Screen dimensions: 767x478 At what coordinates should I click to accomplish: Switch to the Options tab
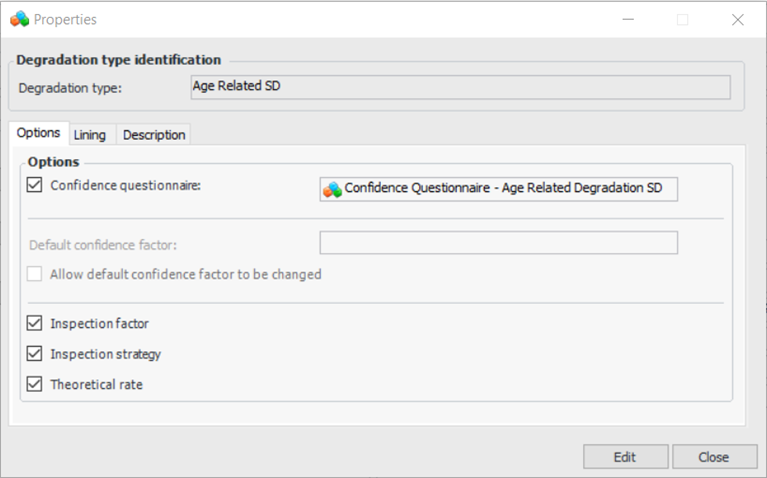[39, 133]
